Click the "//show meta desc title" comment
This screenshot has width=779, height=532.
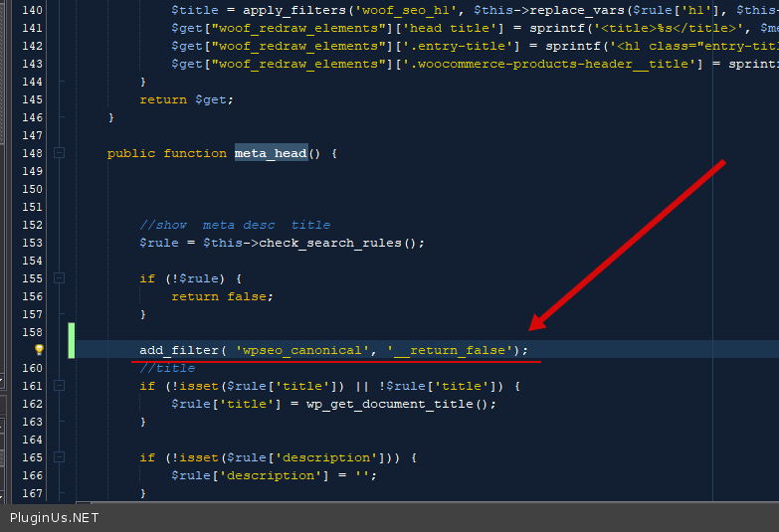pyautogui.click(x=235, y=225)
